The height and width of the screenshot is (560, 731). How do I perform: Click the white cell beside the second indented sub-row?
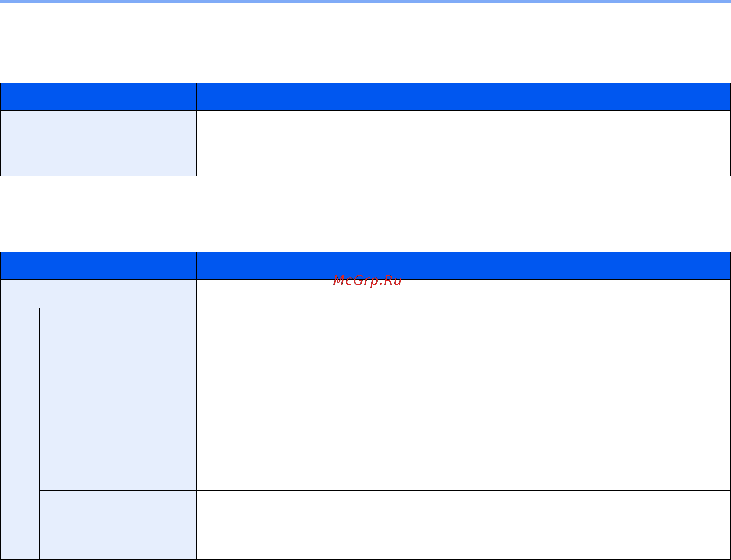click(x=463, y=386)
